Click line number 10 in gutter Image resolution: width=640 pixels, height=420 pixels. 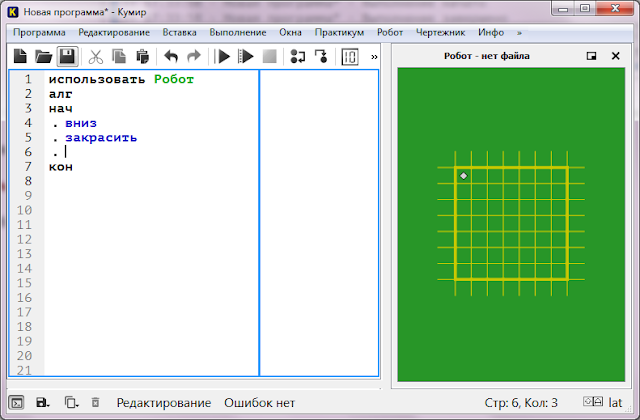tap(24, 210)
